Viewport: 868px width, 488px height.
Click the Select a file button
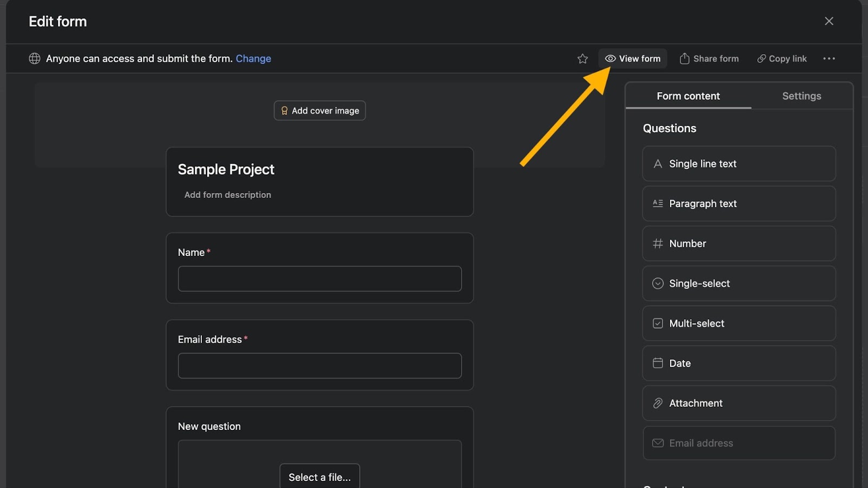[x=320, y=477]
